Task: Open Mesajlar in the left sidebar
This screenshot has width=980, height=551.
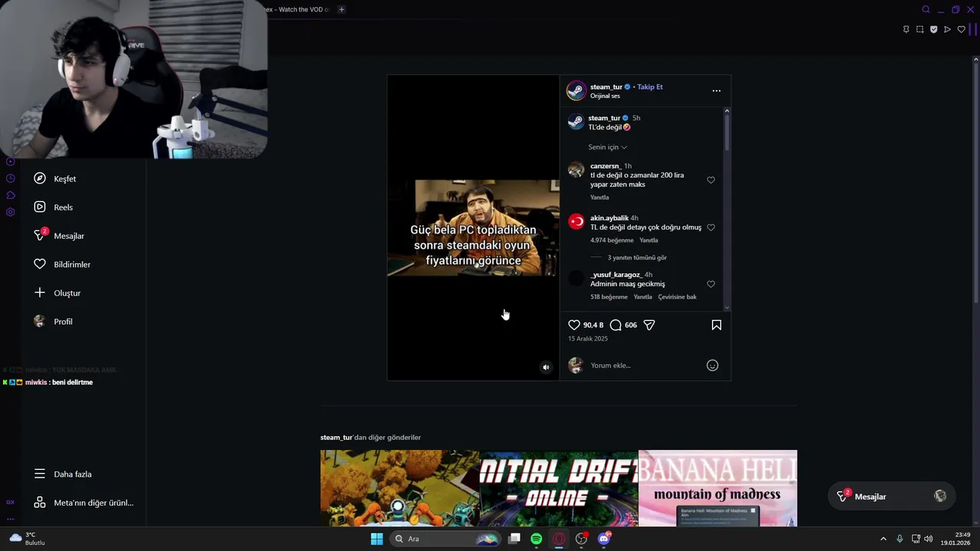Action: point(59,236)
